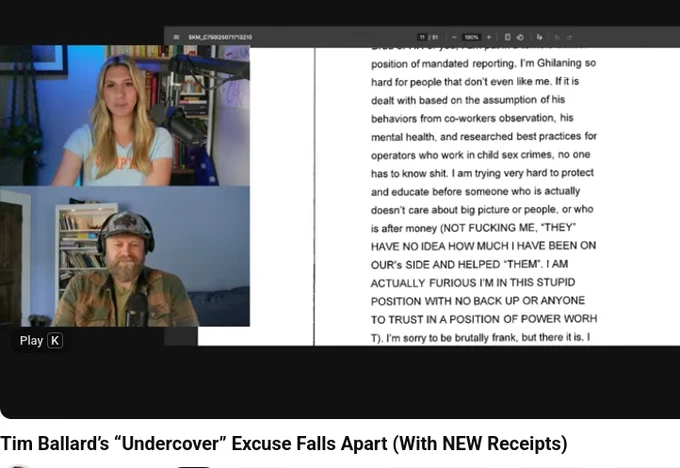Viewport: 680px width, 468px height.
Task: Click the PDF annotation draw icon
Action: pyautogui.click(x=539, y=37)
